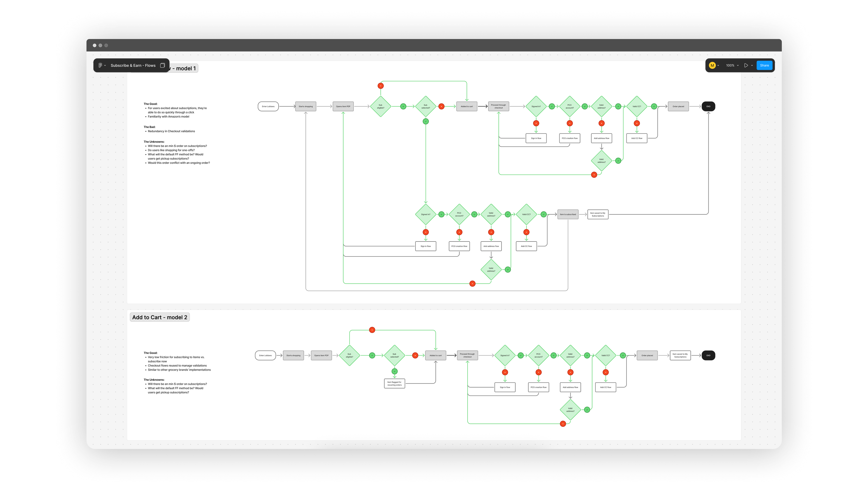
Task: Start presentation with the play icon
Action: (746, 65)
